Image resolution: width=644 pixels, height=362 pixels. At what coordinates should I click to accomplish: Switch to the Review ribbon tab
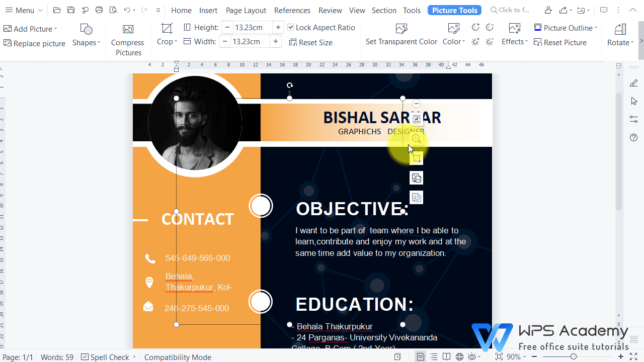[330, 10]
